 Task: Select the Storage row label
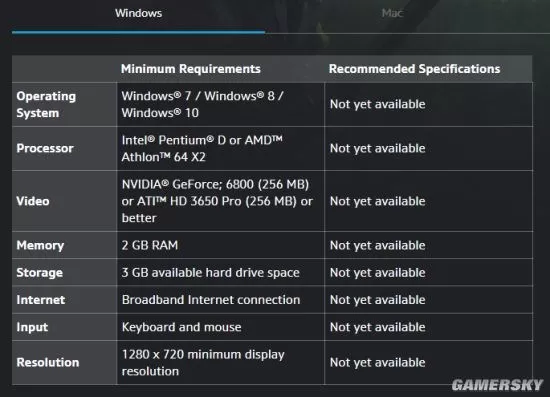40,272
